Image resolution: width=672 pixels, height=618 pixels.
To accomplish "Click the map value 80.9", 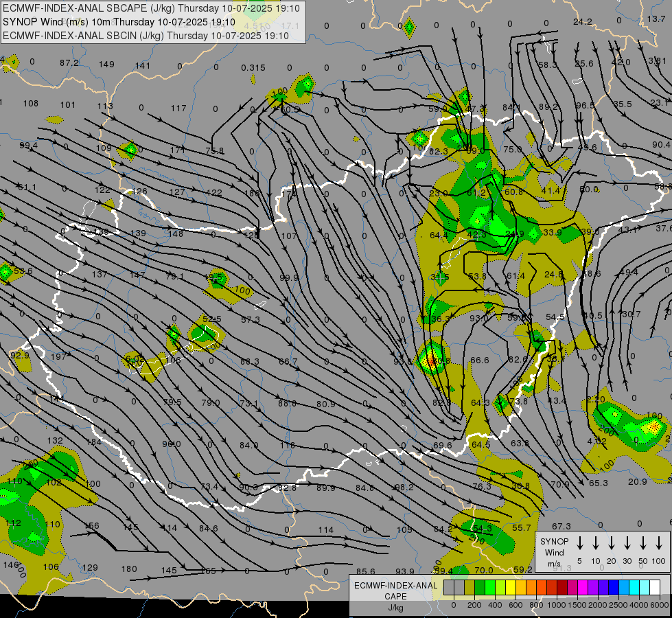I will click(326, 404).
